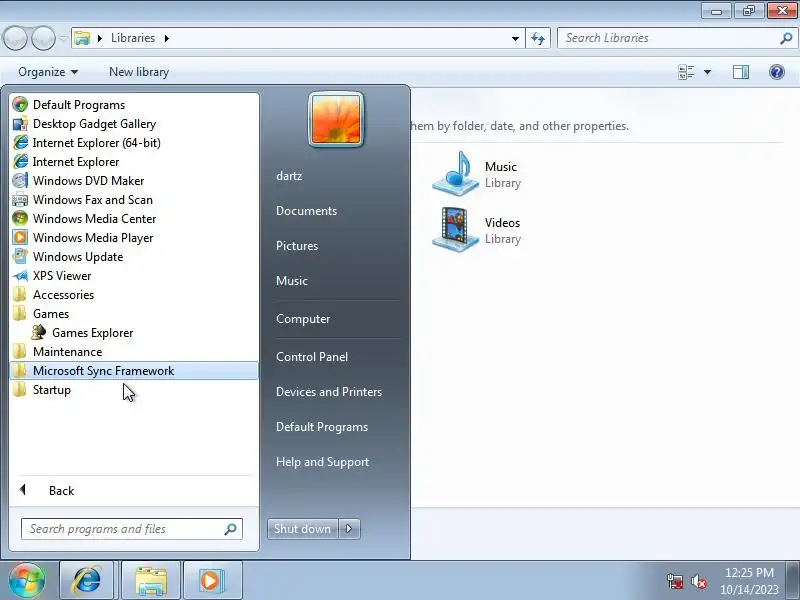Click the clock showing 12:25 PM

click(x=749, y=572)
